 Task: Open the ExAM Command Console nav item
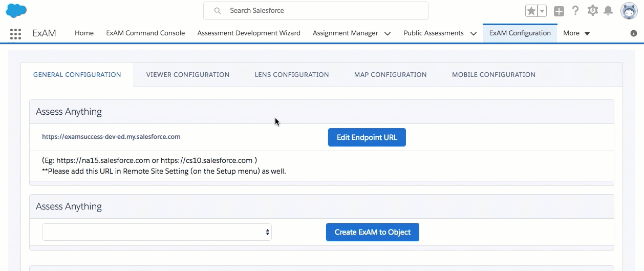[145, 33]
